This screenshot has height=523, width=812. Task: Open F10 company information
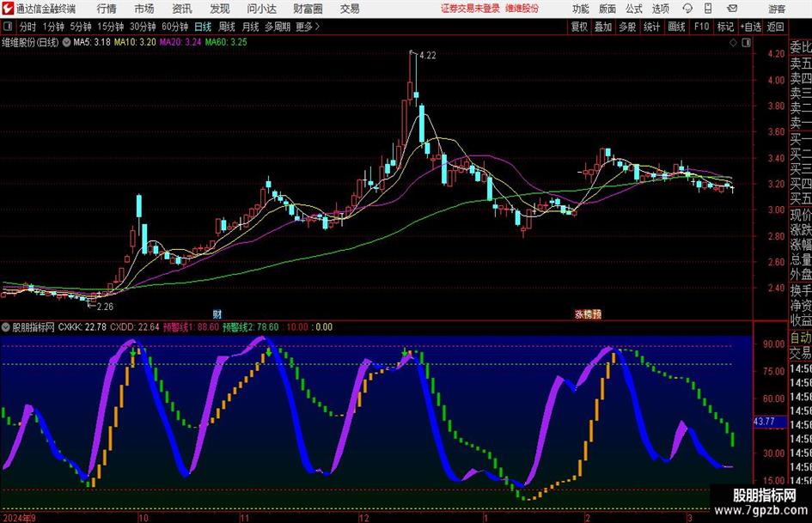pyautogui.click(x=701, y=27)
